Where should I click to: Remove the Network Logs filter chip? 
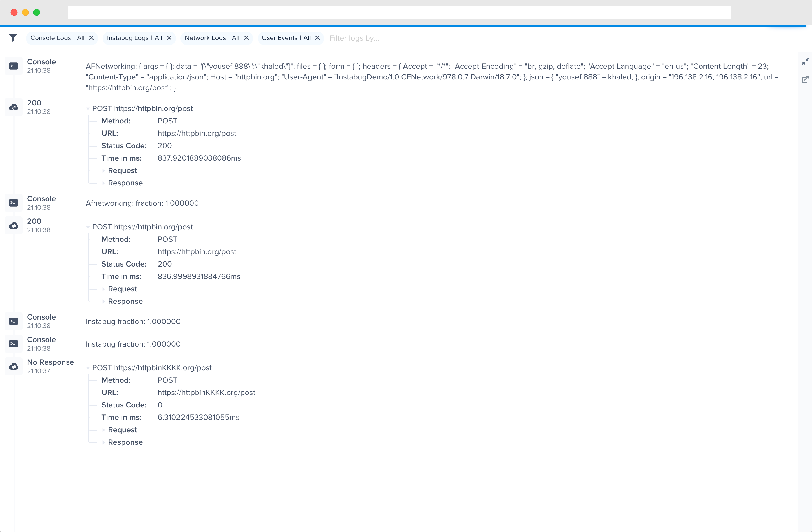(x=246, y=38)
